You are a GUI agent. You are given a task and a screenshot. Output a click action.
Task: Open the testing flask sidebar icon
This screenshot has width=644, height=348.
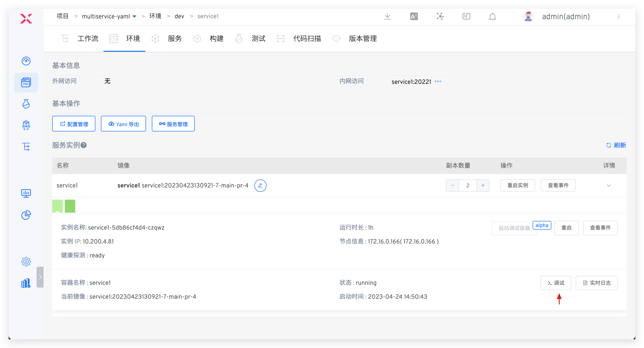[26, 104]
